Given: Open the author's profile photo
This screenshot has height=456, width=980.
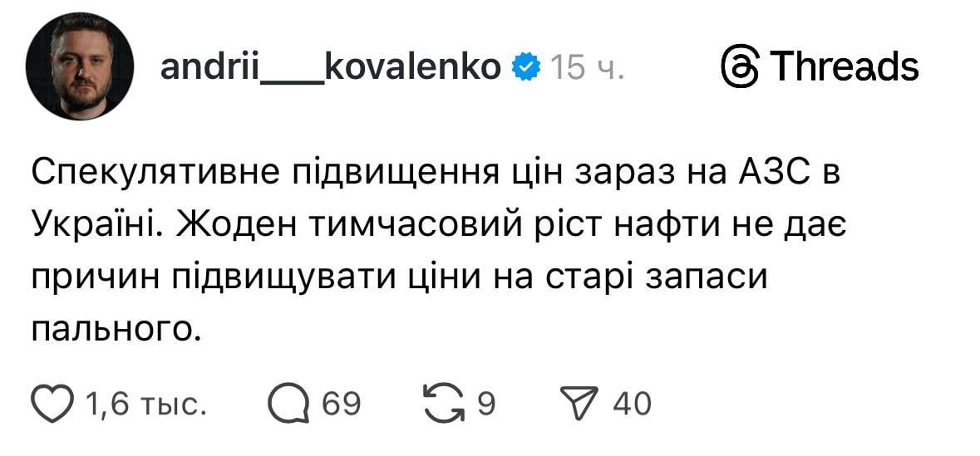Looking at the screenshot, I should [x=80, y=66].
